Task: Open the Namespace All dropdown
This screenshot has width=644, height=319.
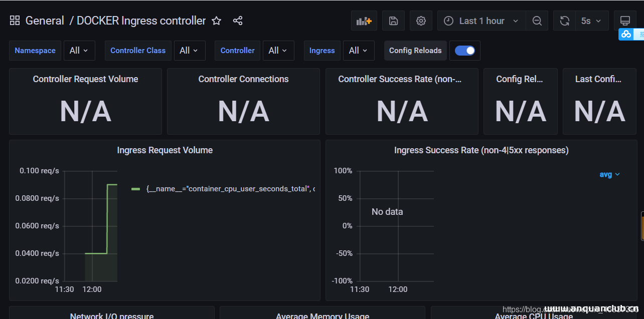Action: pyautogui.click(x=79, y=51)
